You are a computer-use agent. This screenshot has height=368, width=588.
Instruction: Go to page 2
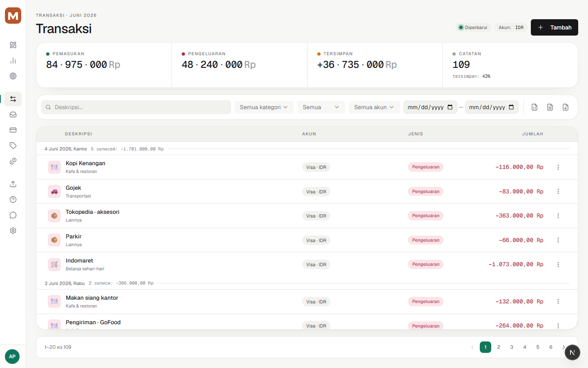tap(499, 347)
